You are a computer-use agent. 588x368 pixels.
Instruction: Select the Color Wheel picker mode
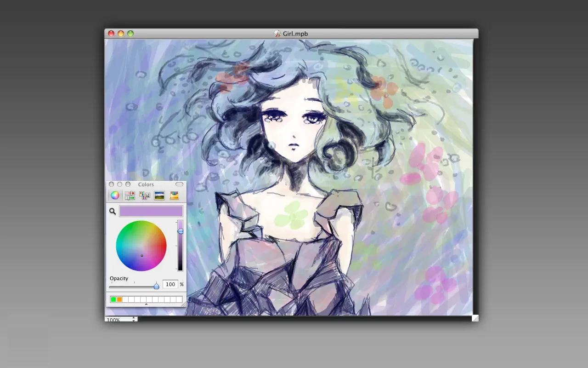pyautogui.click(x=115, y=195)
